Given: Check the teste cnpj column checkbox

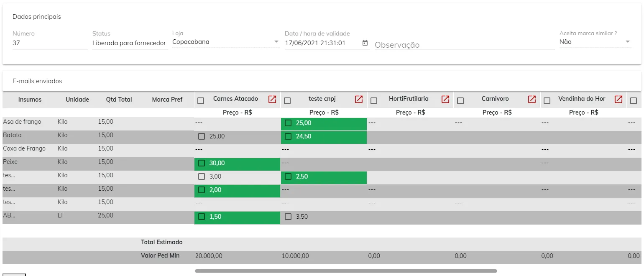Looking at the screenshot, I should tap(287, 101).
